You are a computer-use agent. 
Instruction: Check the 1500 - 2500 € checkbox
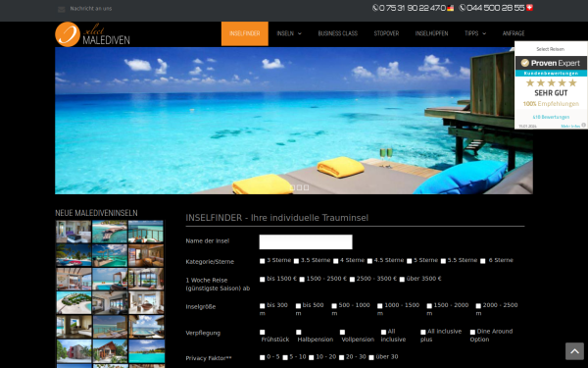coord(302,280)
